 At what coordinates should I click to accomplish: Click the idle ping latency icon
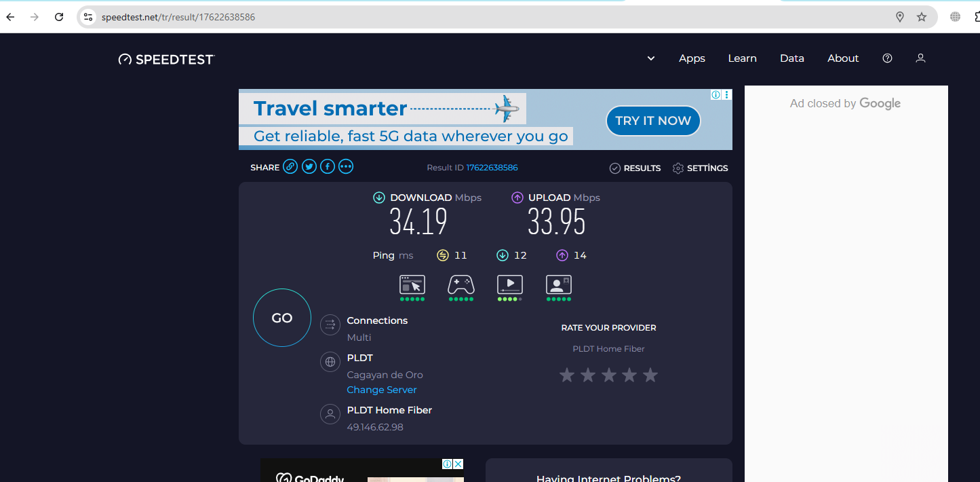point(443,255)
